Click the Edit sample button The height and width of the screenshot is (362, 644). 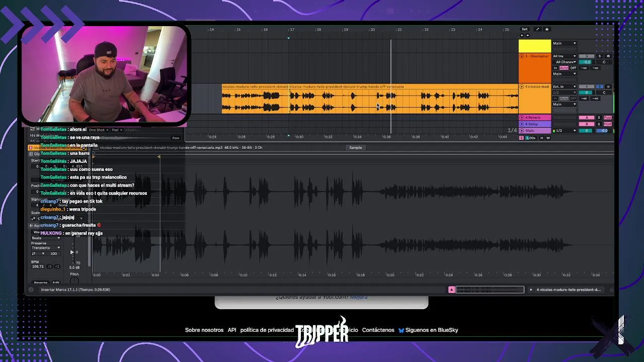point(56,283)
